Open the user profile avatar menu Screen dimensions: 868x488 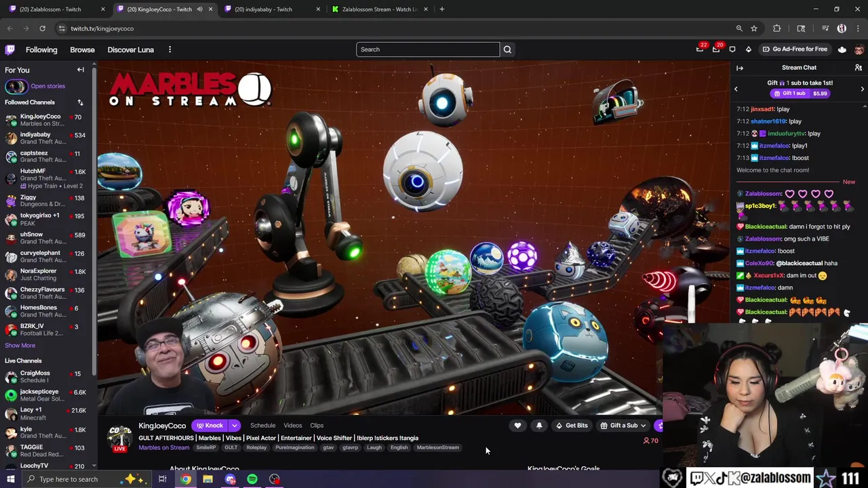(x=859, y=49)
